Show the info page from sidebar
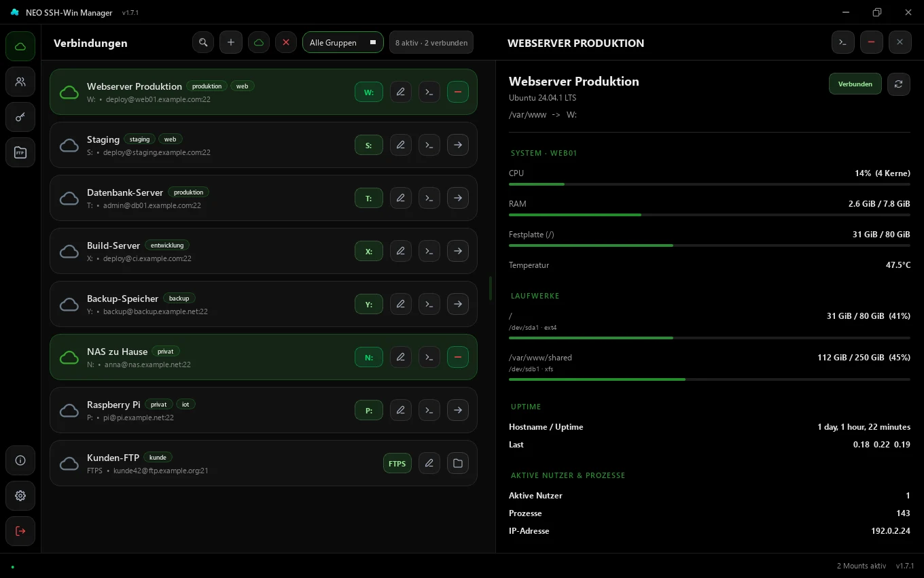The image size is (924, 578). click(20, 460)
